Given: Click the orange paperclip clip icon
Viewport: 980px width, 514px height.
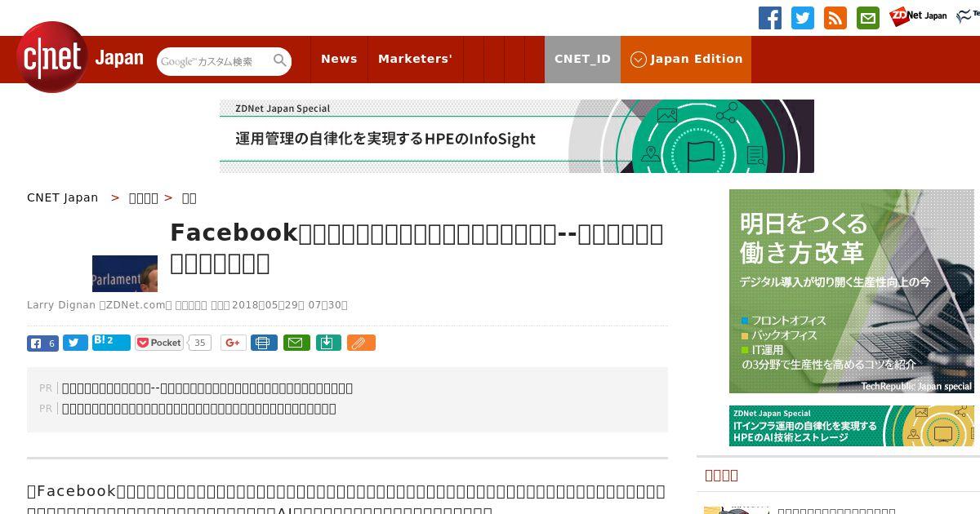Looking at the screenshot, I should pyautogui.click(x=361, y=343).
